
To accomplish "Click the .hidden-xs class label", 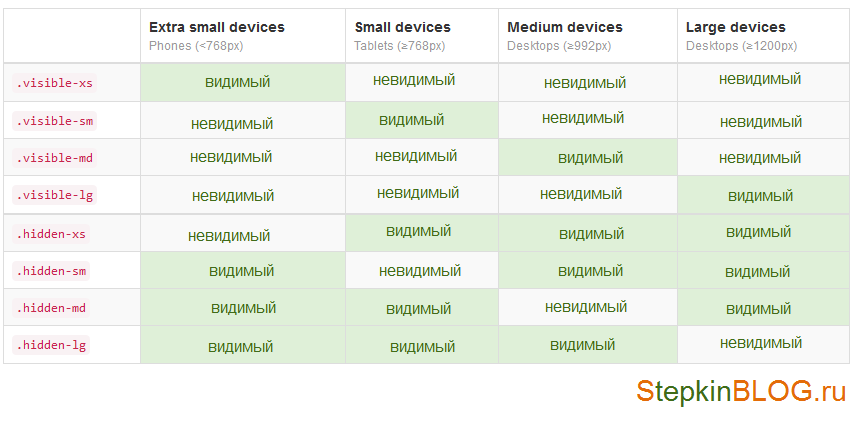I will tap(51, 234).
